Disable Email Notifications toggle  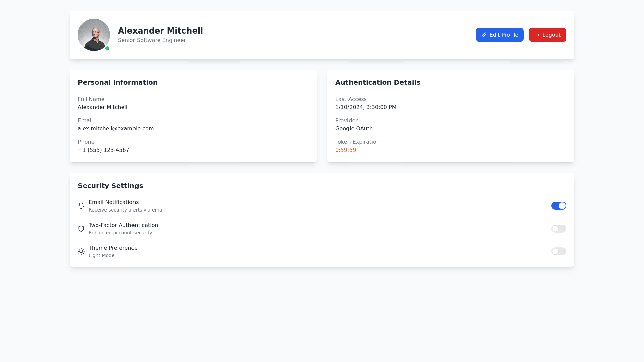tap(558, 206)
